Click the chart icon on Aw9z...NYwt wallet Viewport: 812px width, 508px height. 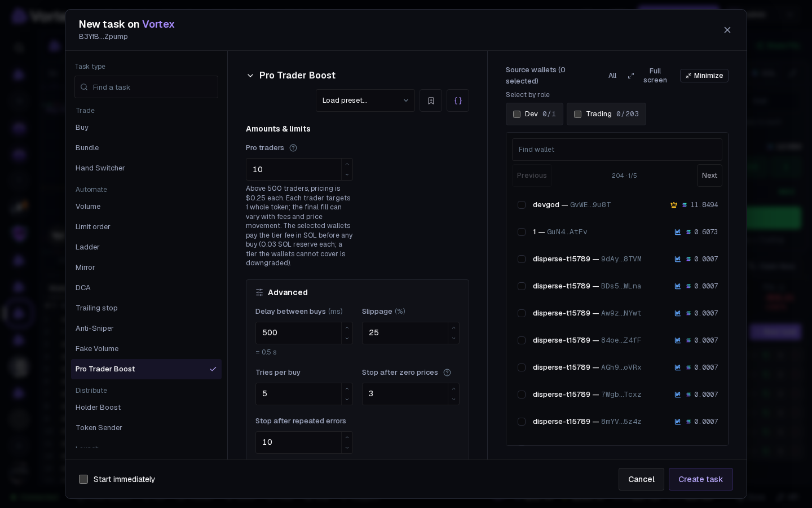[678, 313]
